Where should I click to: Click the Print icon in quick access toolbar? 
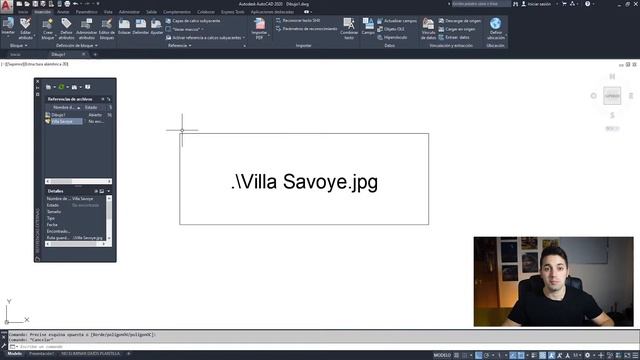pos(67,4)
